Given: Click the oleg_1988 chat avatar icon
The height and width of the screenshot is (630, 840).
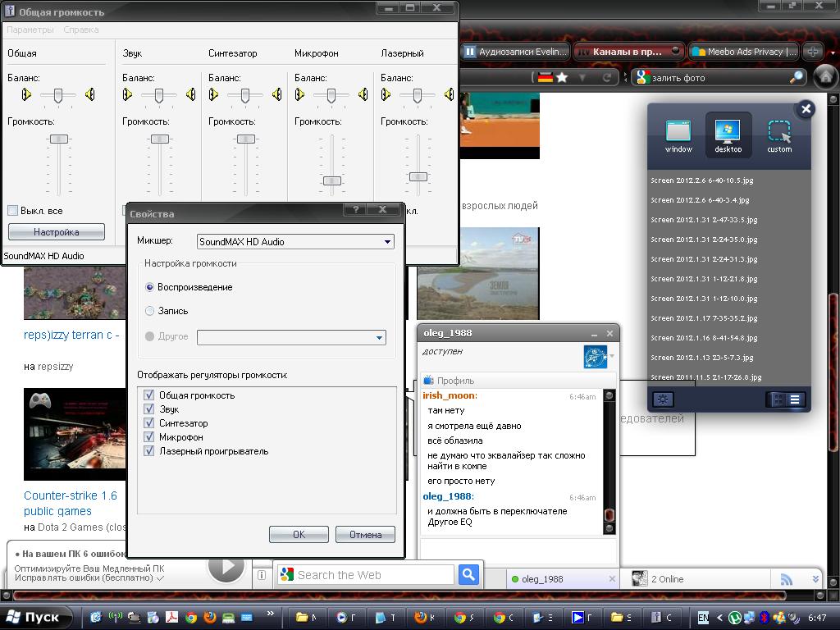Looking at the screenshot, I should point(595,356).
